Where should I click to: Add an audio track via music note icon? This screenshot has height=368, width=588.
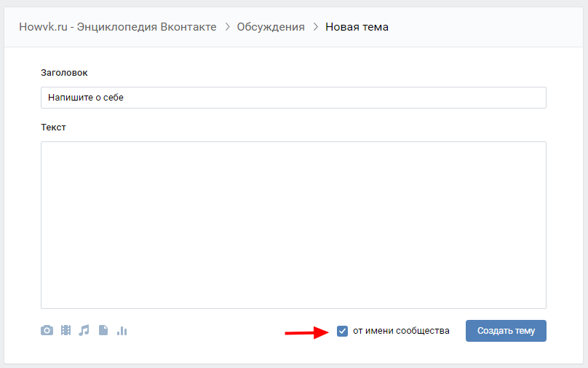84,331
